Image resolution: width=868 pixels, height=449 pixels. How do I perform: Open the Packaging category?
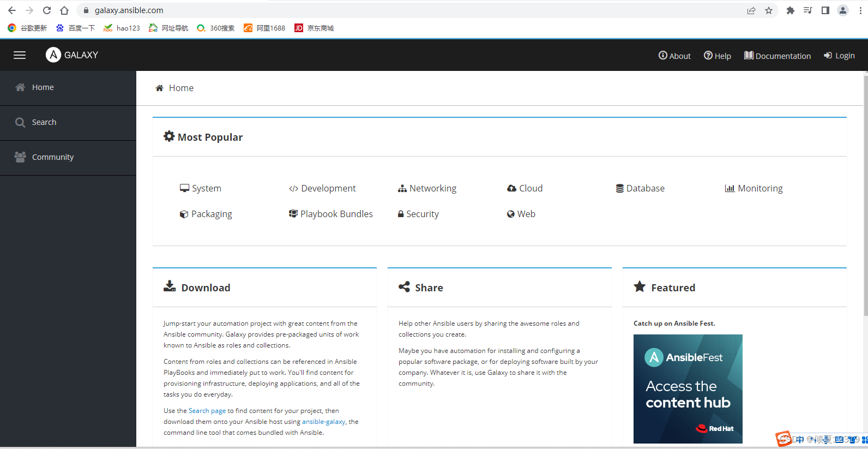(206, 214)
